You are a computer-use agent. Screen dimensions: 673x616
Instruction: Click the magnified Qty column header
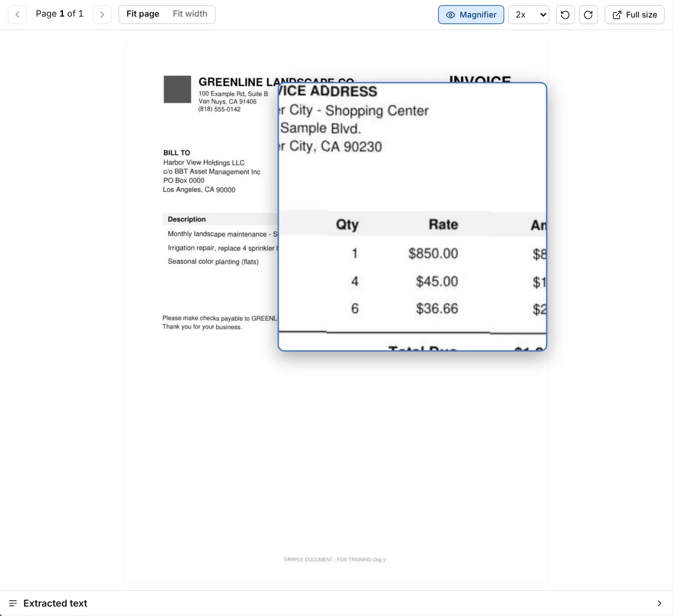(348, 224)
